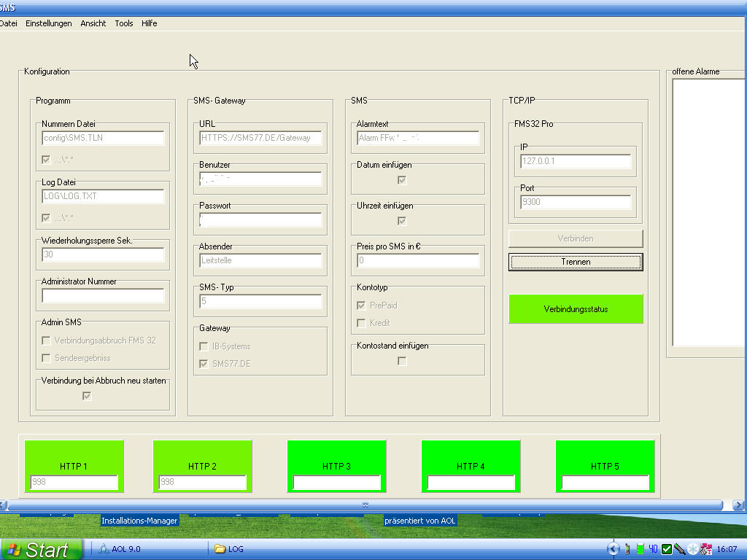Screen dimensions: 747x560
Task: Click into the Administrator Nummer field
Action: pos(103,296)
